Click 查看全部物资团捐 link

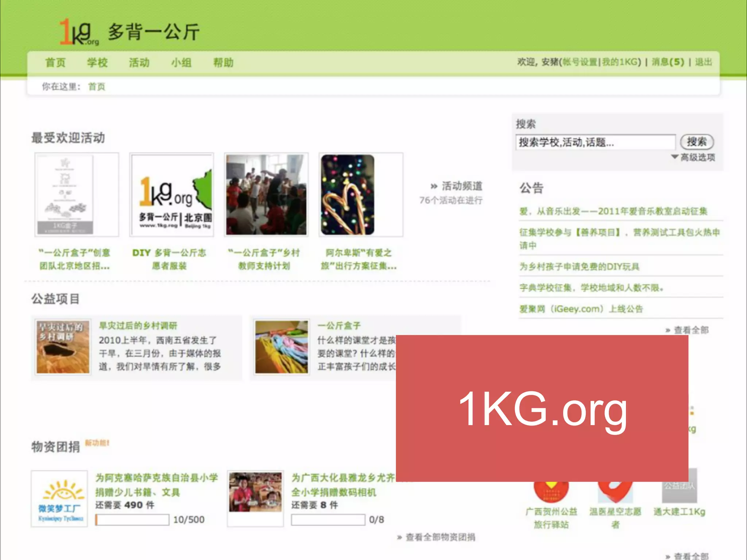436,537
